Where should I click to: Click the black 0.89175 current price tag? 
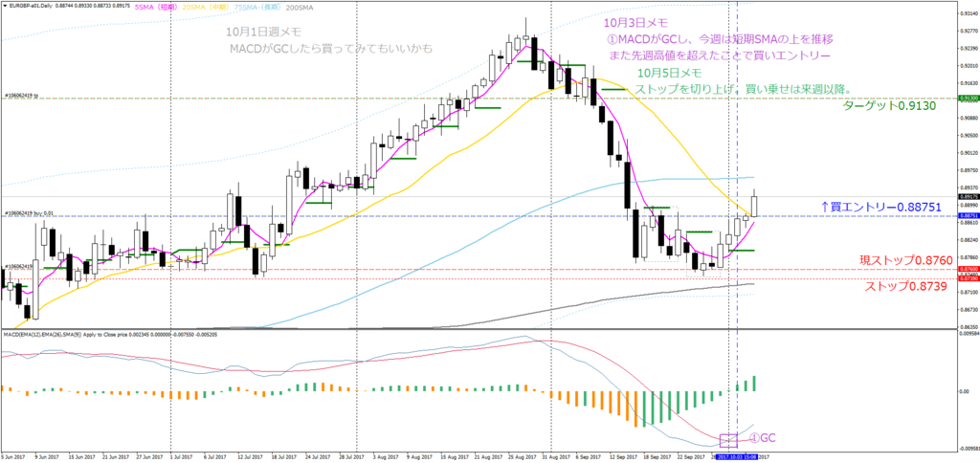click(x=969, y=196)
